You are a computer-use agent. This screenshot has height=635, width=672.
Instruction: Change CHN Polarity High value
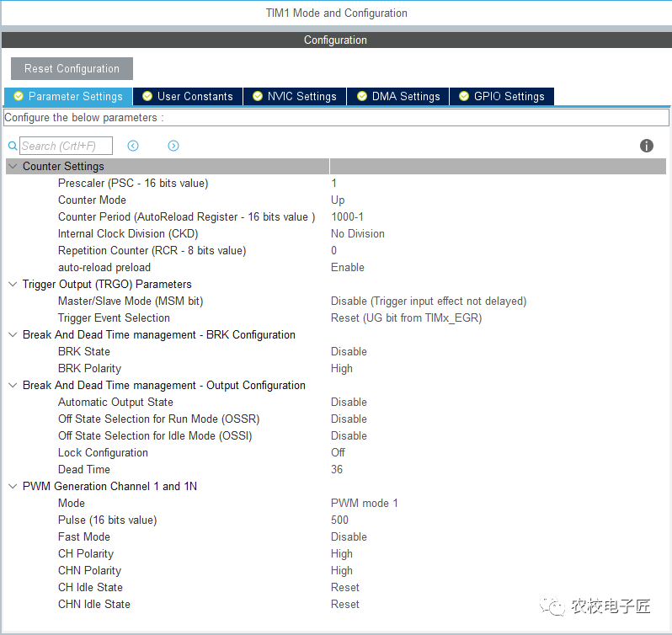tap(342, 571)
